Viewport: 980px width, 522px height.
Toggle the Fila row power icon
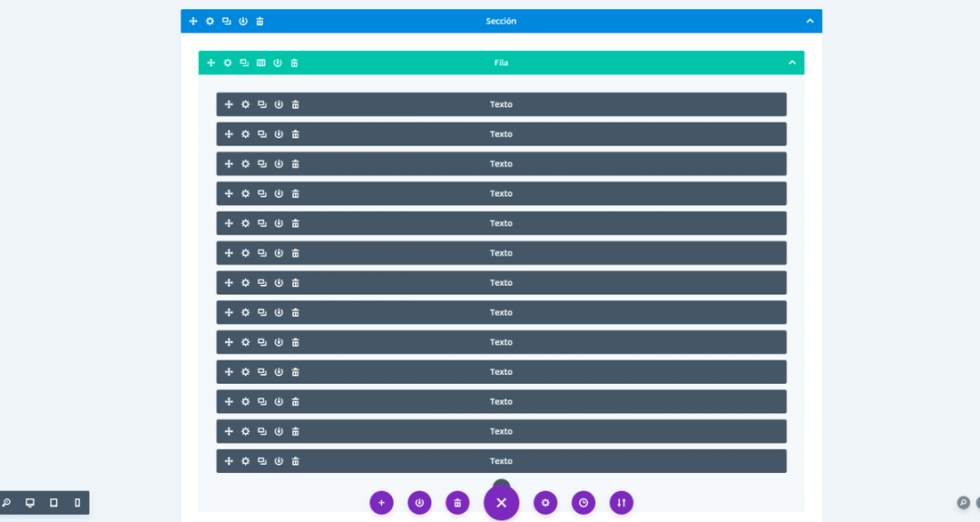point(277,63)
